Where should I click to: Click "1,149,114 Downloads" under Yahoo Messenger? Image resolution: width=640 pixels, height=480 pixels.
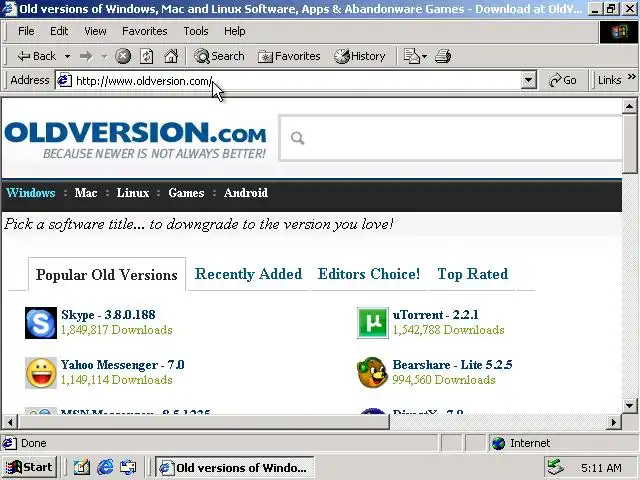coord(116,380)
